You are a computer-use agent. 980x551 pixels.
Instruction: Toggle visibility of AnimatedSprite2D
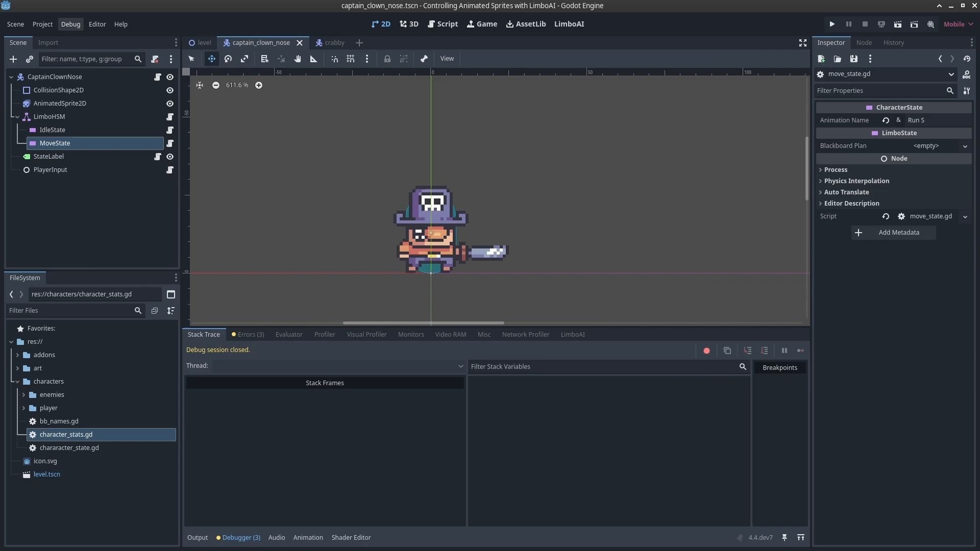170,104
